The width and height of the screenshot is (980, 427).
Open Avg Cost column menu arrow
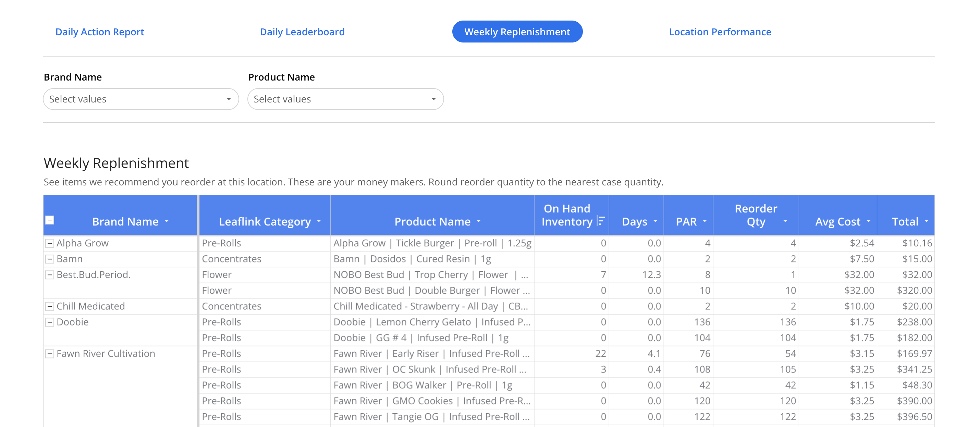point(869,221)
